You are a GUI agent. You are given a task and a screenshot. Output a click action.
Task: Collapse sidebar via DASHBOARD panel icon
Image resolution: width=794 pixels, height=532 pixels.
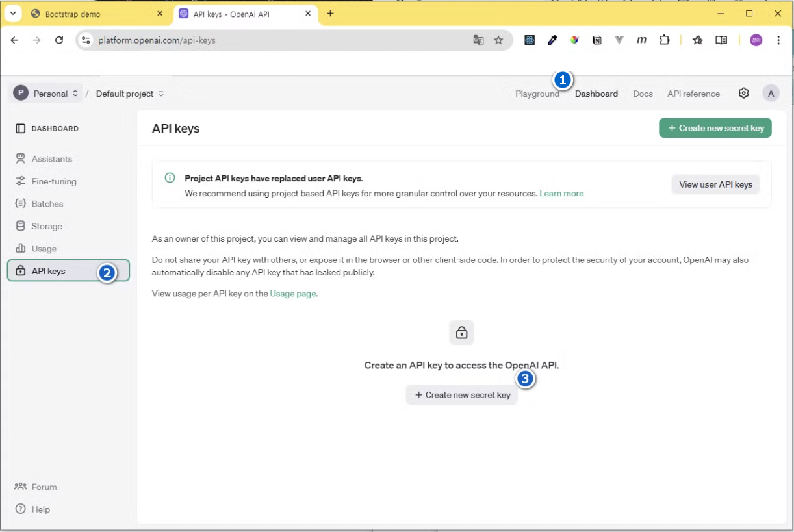tap(20, 129)
